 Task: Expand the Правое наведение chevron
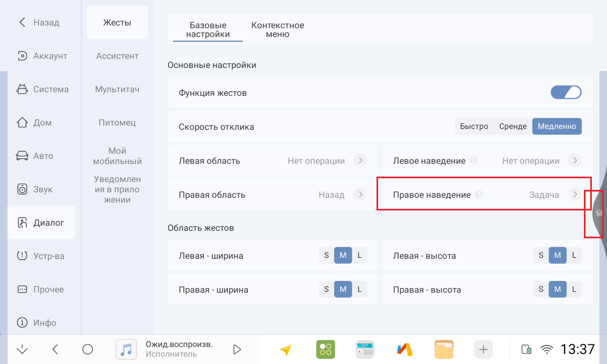(x=575, y=194)
